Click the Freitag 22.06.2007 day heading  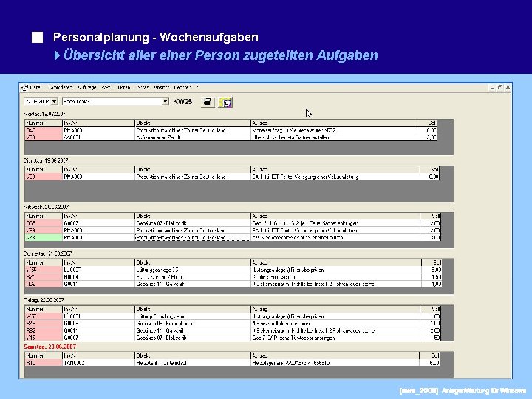44,300
